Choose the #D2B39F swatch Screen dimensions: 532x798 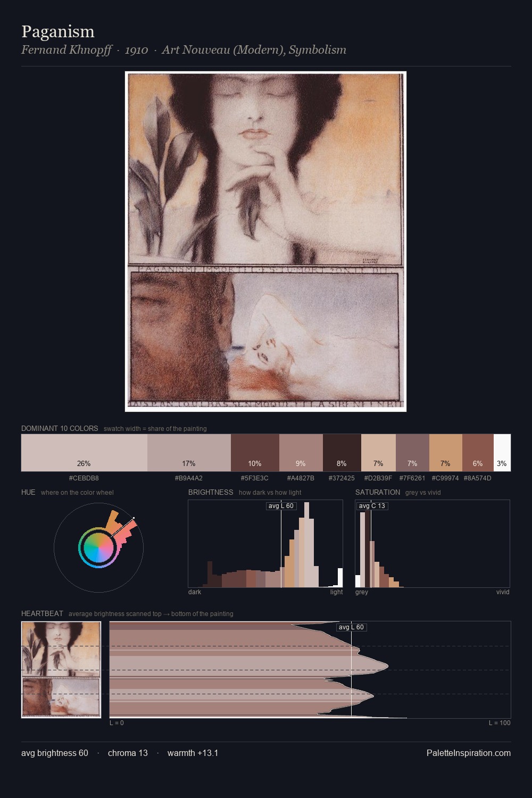378,453
